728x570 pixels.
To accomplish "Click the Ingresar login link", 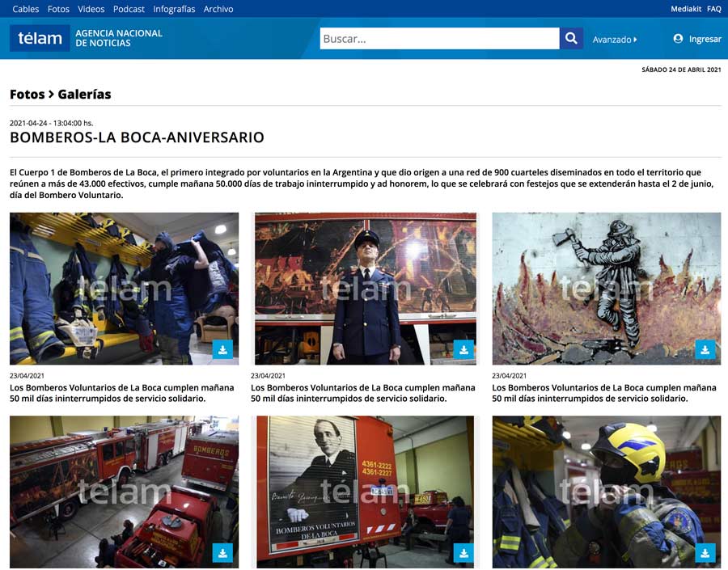I will point(705,39).
